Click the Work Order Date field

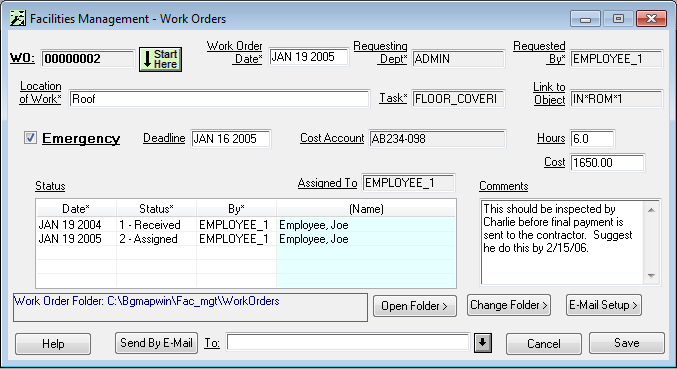[x=309, y=57]
